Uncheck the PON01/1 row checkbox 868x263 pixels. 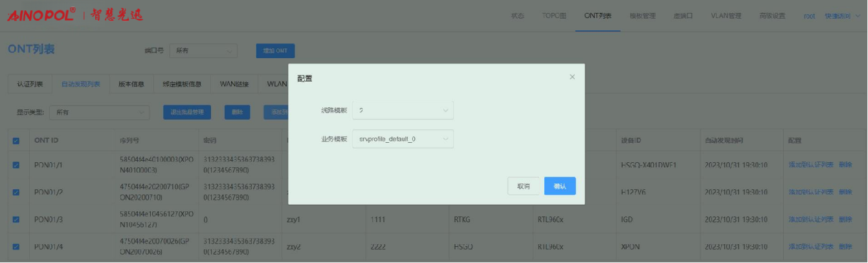click(16, 165)
